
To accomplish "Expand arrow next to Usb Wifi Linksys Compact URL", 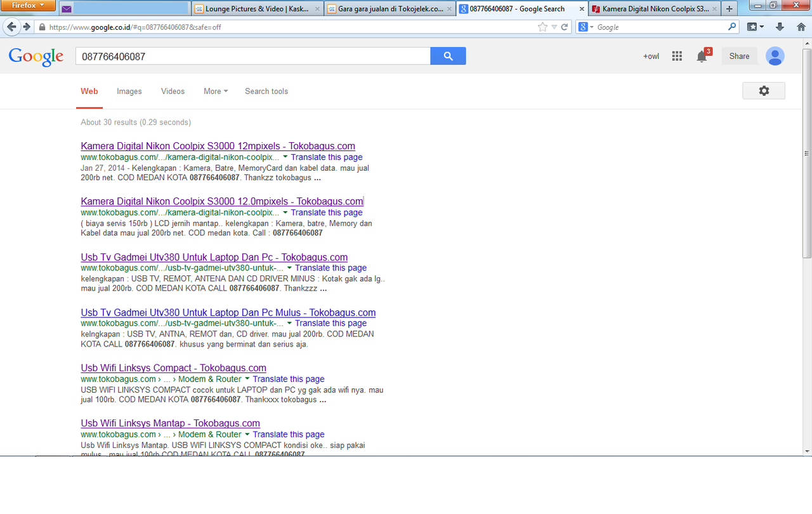I will [247, 379].
